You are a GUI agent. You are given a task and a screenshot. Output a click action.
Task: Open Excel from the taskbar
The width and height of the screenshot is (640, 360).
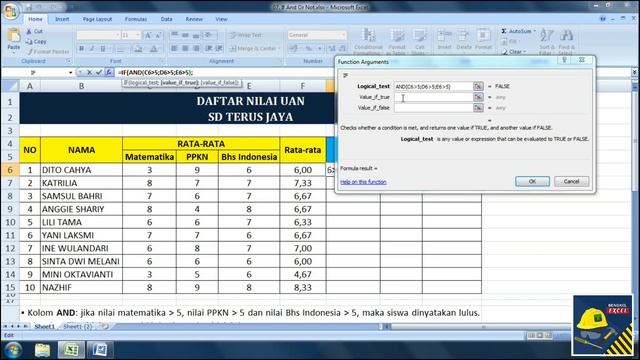point(71,350)
